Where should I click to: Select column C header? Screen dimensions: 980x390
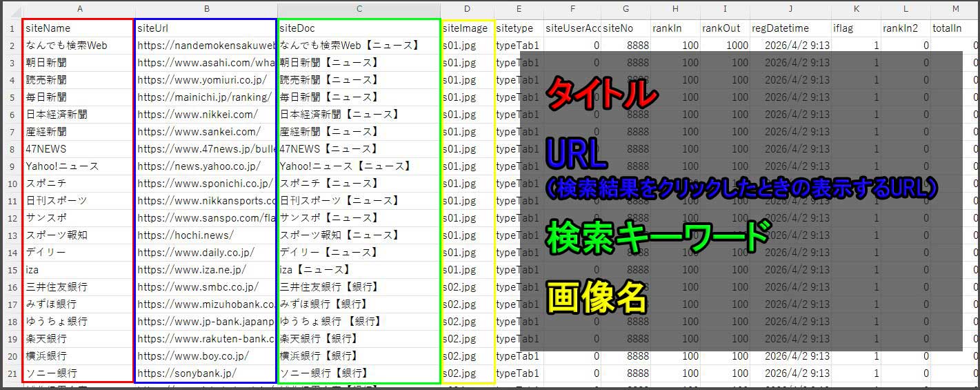coord(359,9)
